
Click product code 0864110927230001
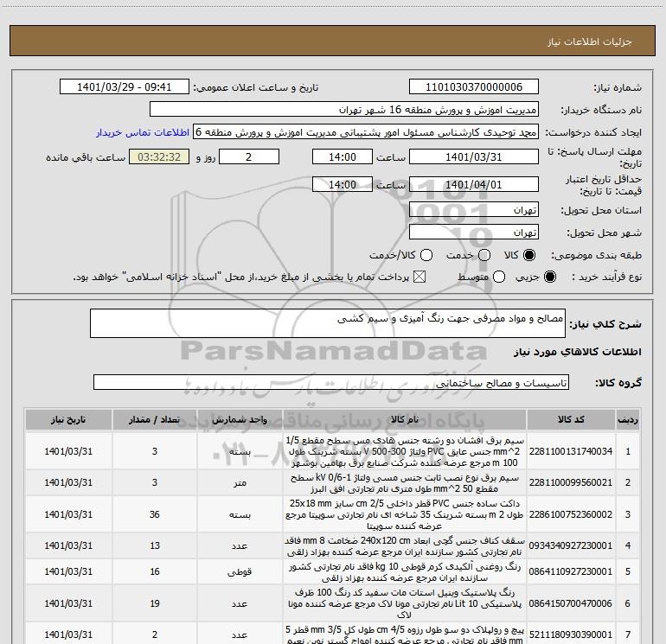(x=571, y=572)
